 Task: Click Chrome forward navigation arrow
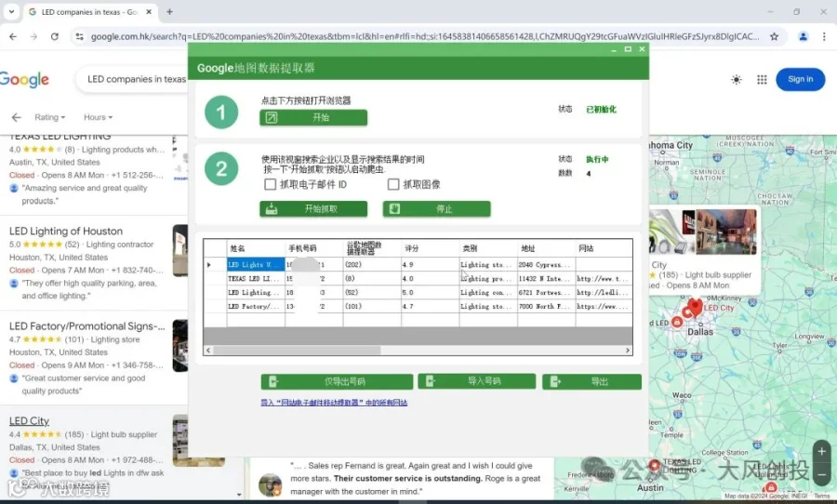(x=33, y=36)
